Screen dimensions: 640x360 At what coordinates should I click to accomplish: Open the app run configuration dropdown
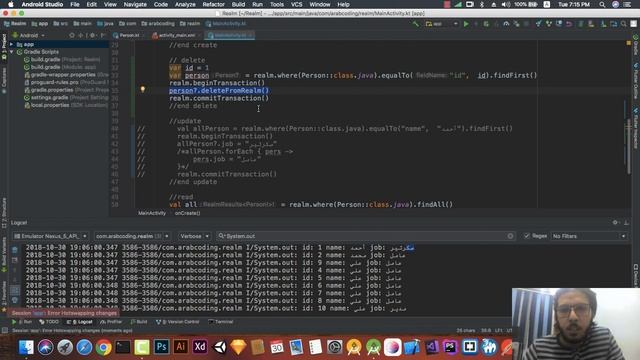(442, 24)
